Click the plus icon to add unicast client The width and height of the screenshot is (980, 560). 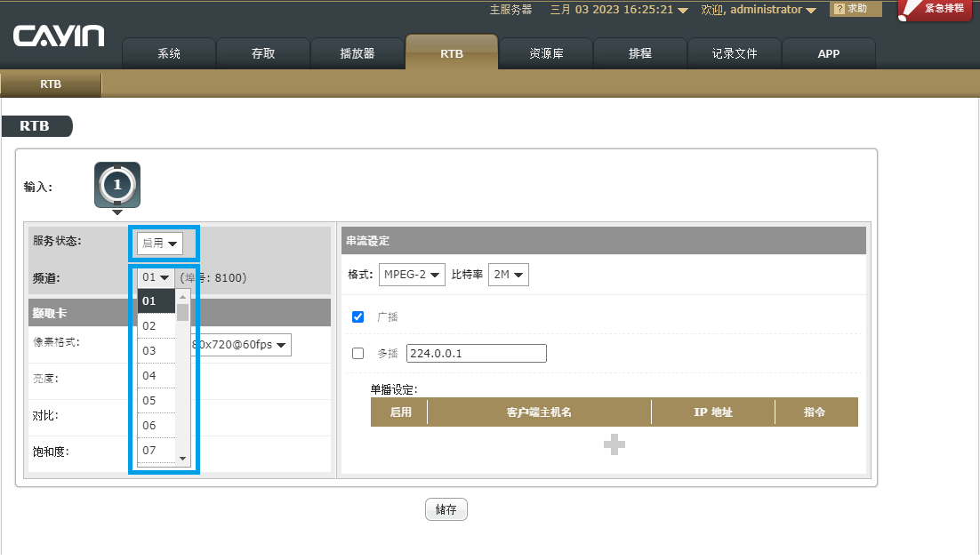[x=615, y=444]
